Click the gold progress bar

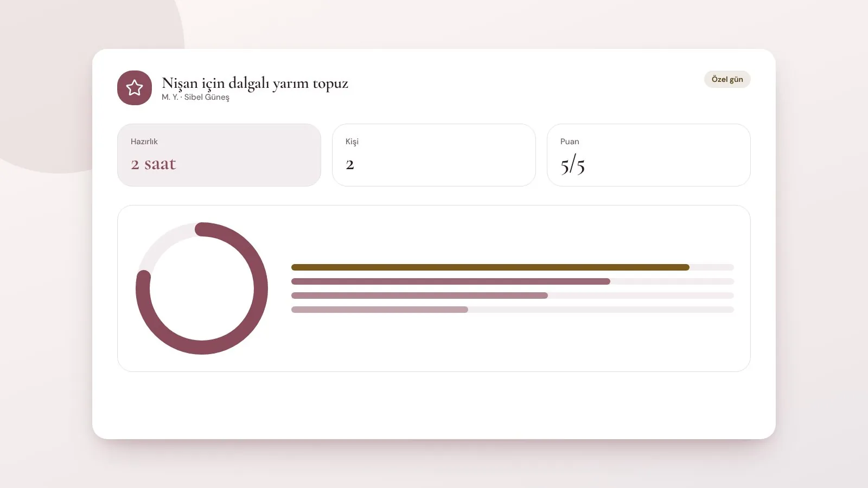pyautogui.click(x=490, y=267)
